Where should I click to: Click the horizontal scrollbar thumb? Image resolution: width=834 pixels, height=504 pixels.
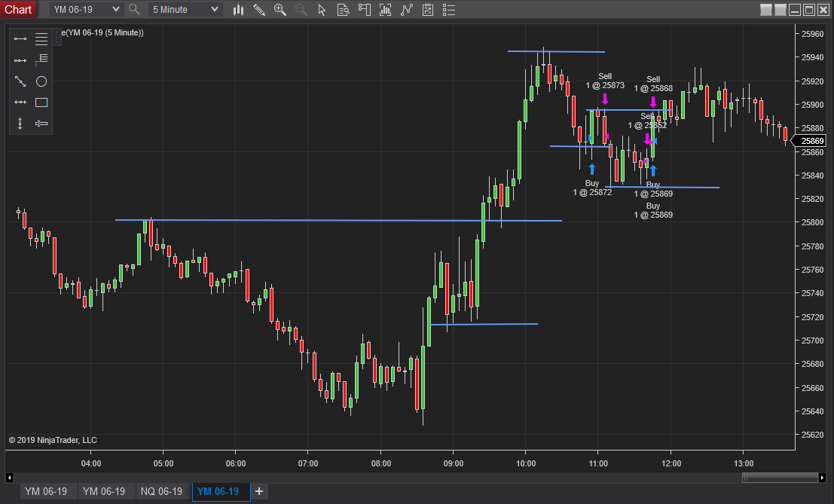[x=780, y=478]
